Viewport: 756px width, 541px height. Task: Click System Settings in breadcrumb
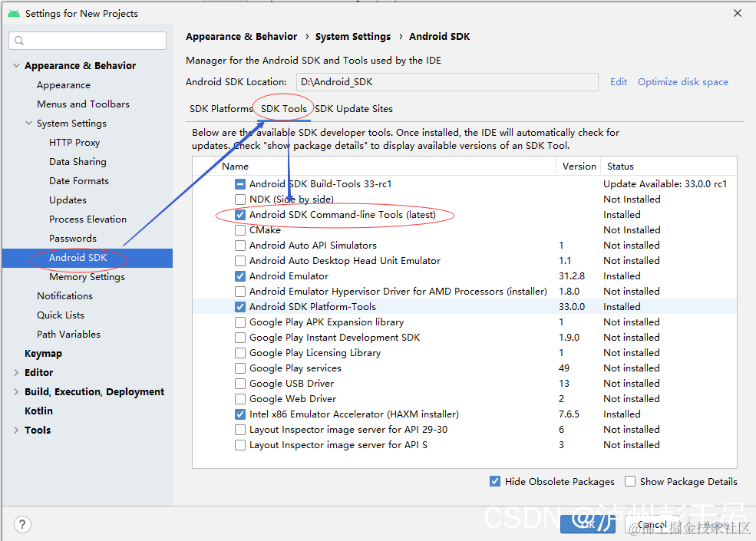click(353, 37)
